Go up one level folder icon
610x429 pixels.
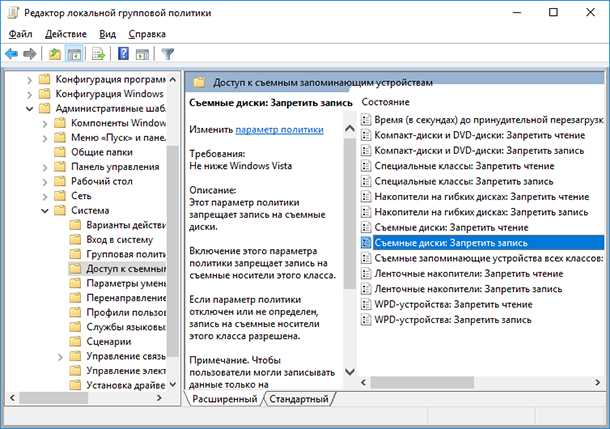tap(54, 54)
